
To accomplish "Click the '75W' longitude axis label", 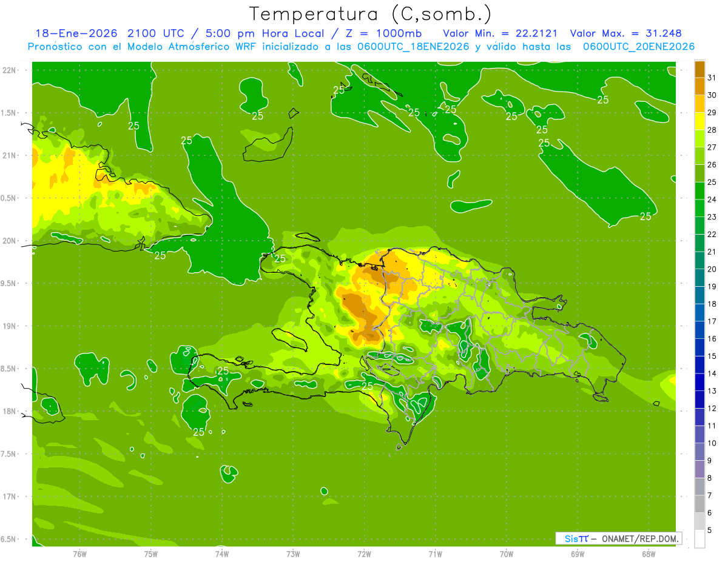I will click(150, 554).
